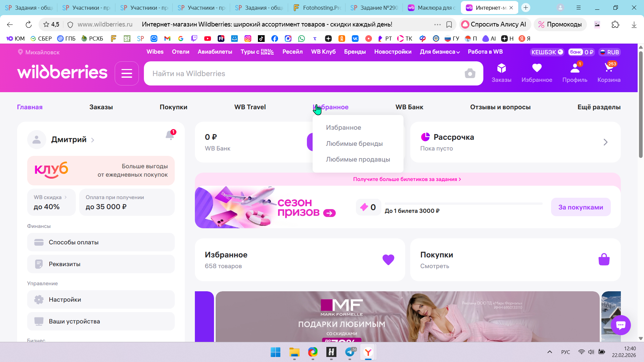
Task: Click the За покупками button
Action: (580, 207)
